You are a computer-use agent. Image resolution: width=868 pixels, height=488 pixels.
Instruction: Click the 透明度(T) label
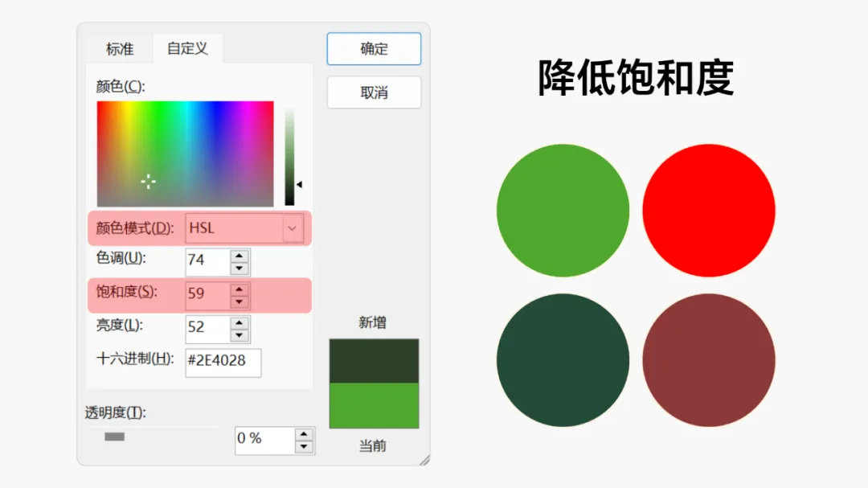pyautogui.click(x=115, y=412)
